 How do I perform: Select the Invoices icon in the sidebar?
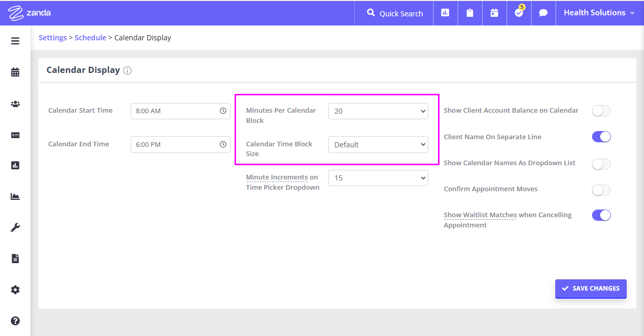(15, 135)
